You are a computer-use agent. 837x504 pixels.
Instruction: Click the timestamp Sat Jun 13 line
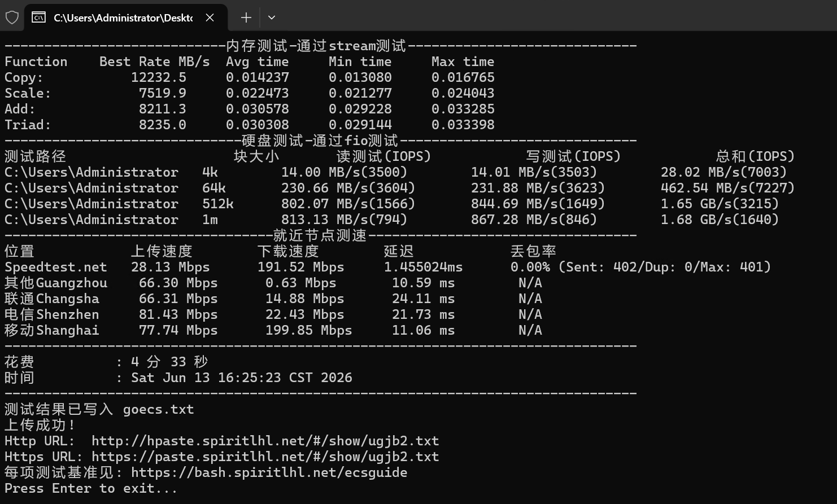(x=241, y=378)
